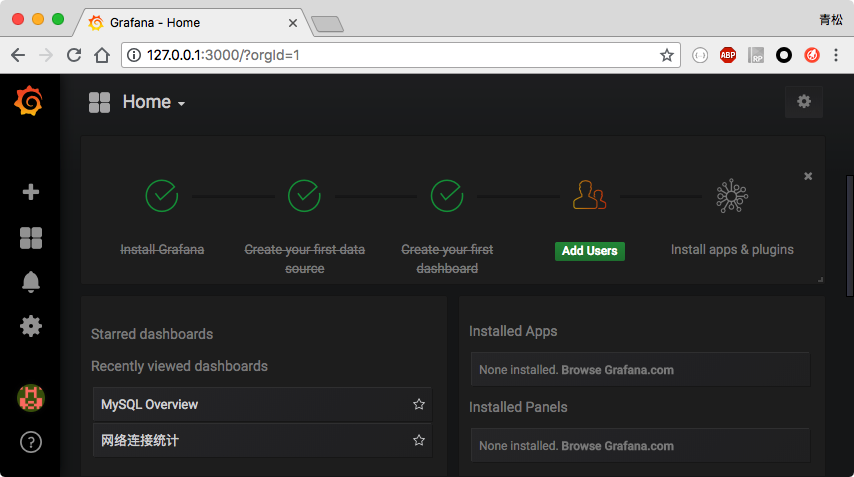Open the user profile avatar in the sidebar
Screen dimensions: 854x477
click(x=30, y=398)
